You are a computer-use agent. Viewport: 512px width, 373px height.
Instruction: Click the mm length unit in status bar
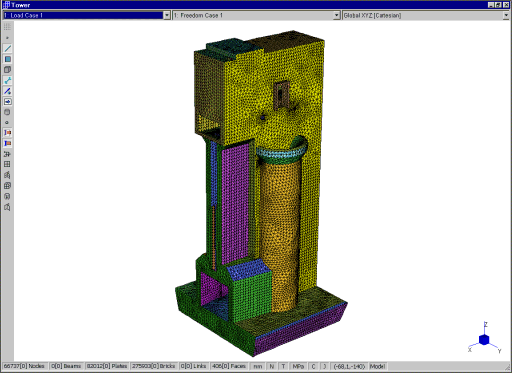(x=258, y=366)
